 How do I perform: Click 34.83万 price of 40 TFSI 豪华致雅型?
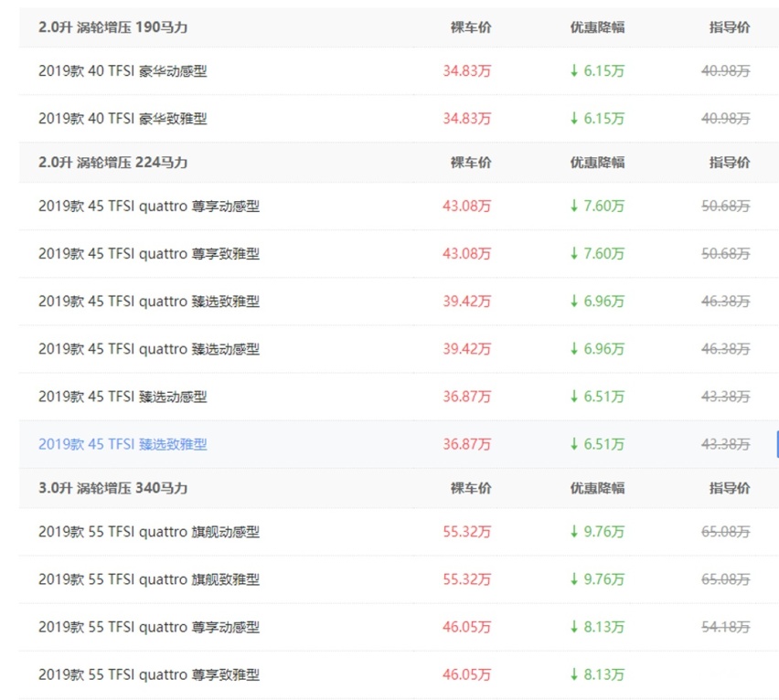point(467,119)
